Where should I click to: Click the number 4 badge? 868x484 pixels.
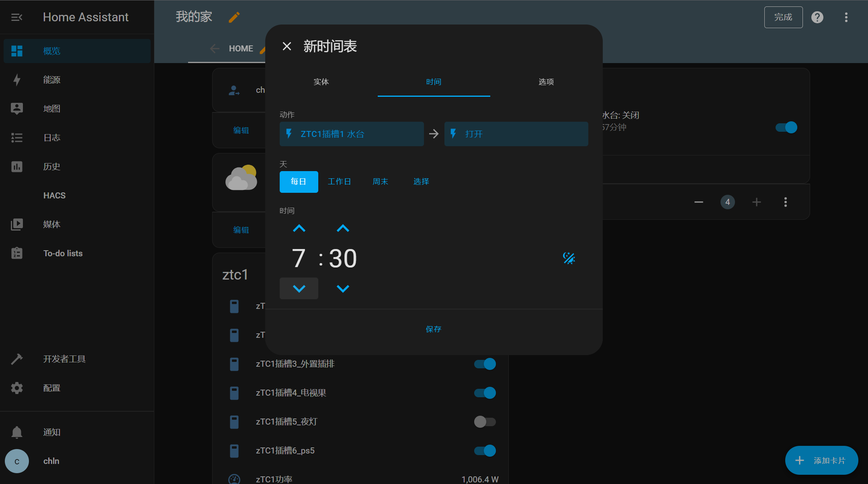[728, 202]
